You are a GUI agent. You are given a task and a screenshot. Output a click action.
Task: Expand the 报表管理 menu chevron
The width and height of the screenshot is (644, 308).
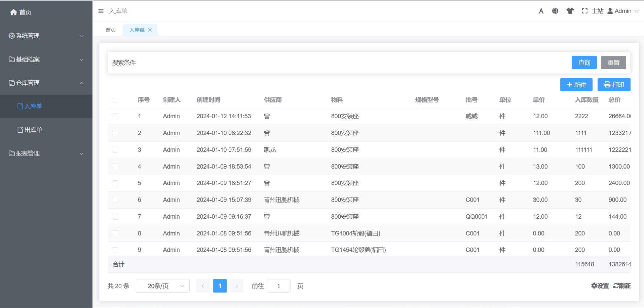[x=81, y=153]
